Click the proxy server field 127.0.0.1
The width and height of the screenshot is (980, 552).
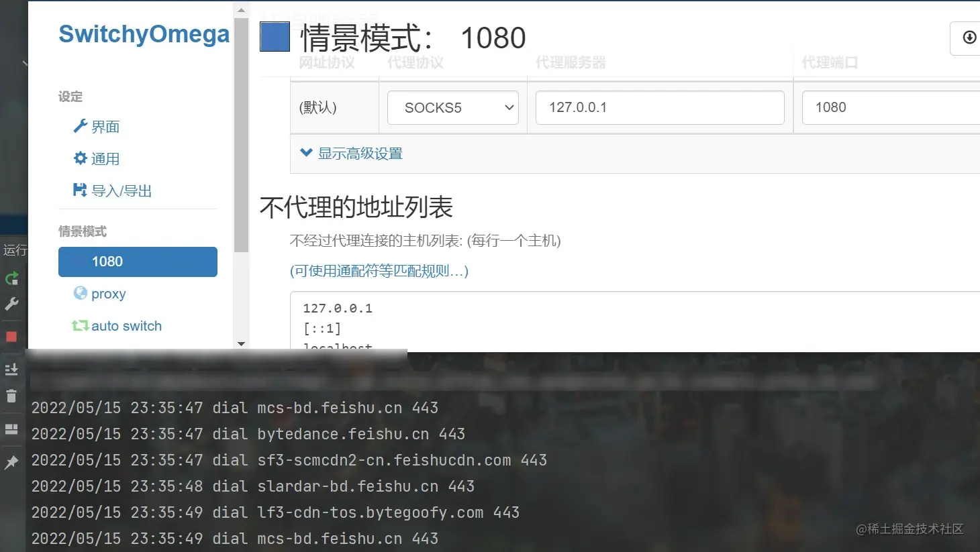660,107
